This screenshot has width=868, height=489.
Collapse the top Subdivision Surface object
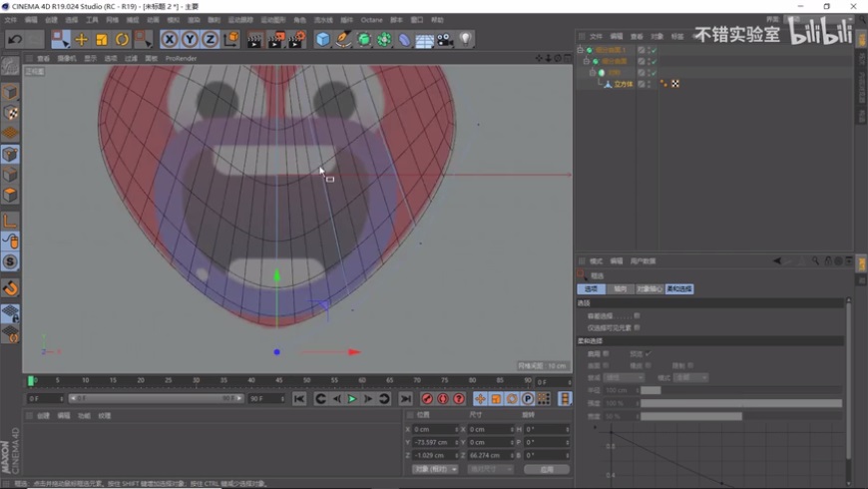(x=580, y=50)
